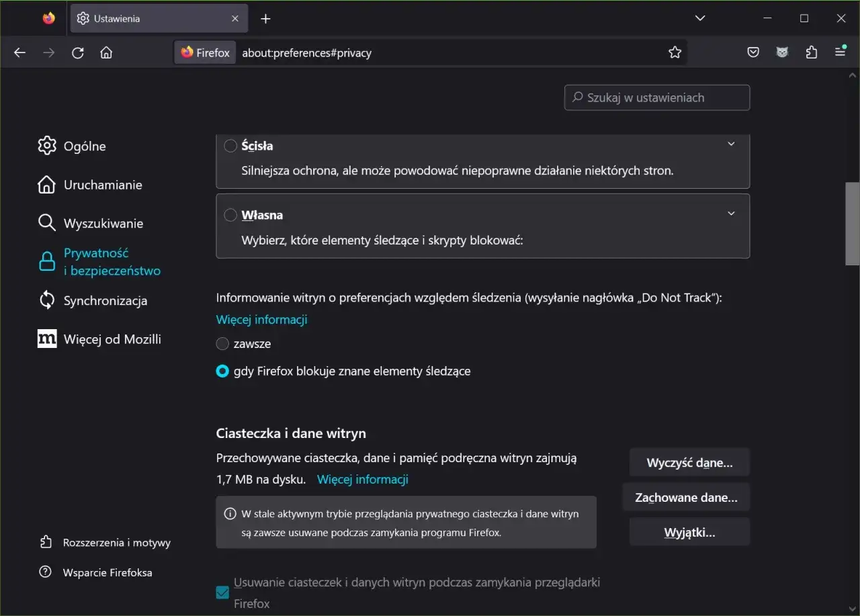Click the sync arrows icon next to Synchronizacja
This screenshot has width=860, height=616.
[x=47, y=300]
